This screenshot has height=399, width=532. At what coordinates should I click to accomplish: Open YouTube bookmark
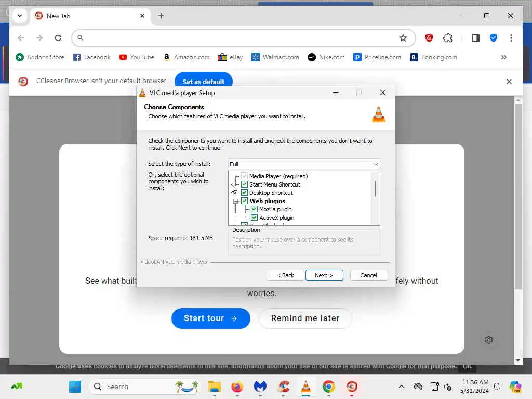137,57
